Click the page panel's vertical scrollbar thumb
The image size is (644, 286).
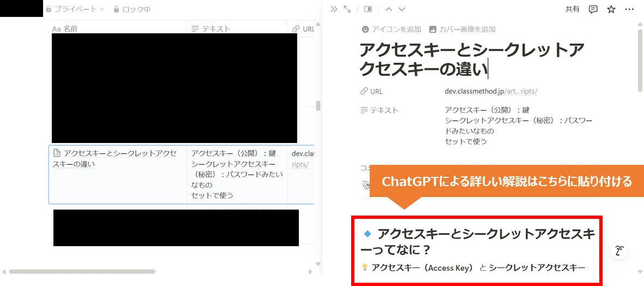click(640, 60)
